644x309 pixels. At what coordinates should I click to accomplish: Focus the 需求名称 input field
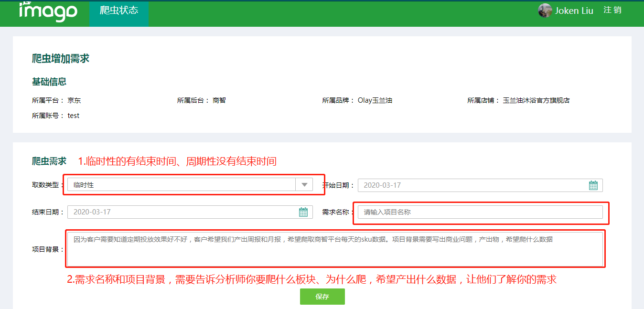480,212
